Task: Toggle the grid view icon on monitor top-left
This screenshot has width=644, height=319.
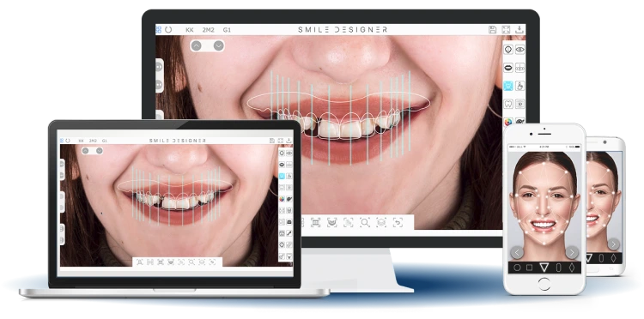Action: (x=159, y=29)
